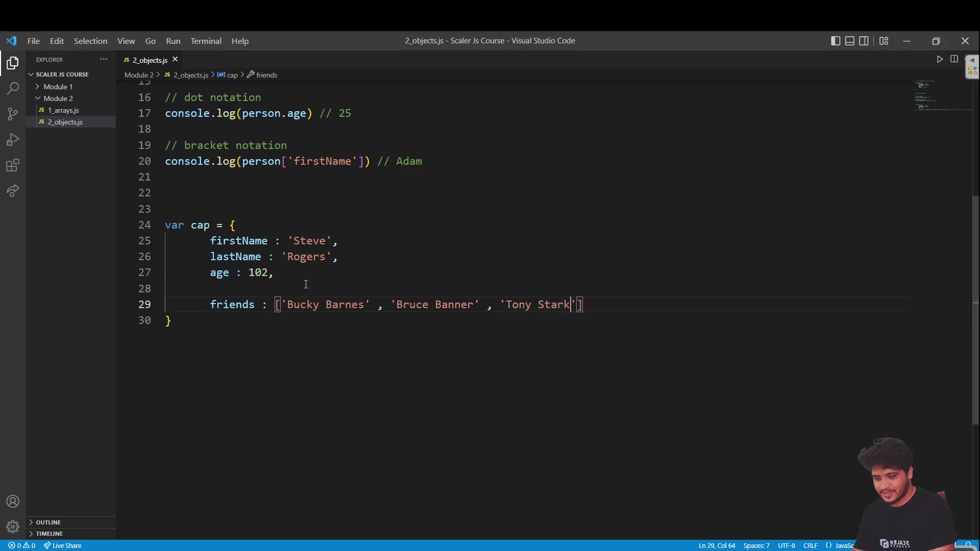Open the Terminal menu
Screen dimensions: 980x551
click(206, 41)
